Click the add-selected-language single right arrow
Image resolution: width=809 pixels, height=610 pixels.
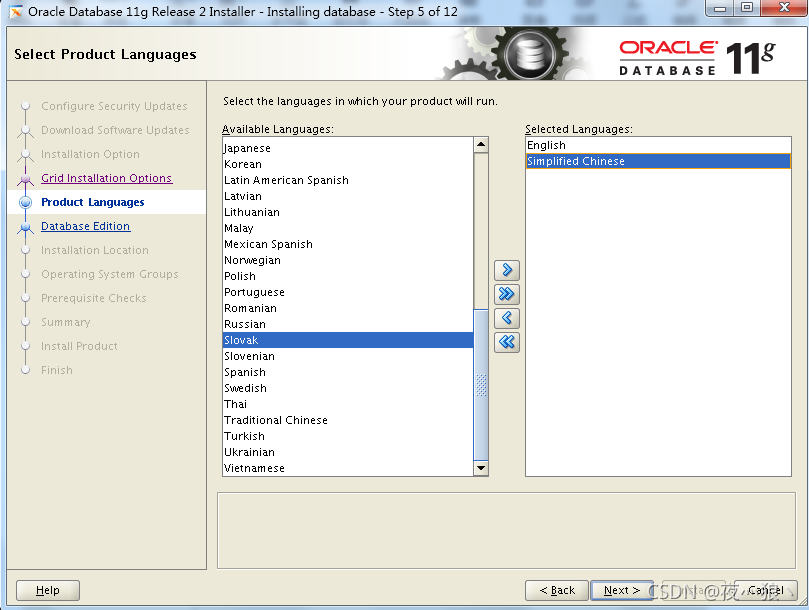[x=507, y=270]
